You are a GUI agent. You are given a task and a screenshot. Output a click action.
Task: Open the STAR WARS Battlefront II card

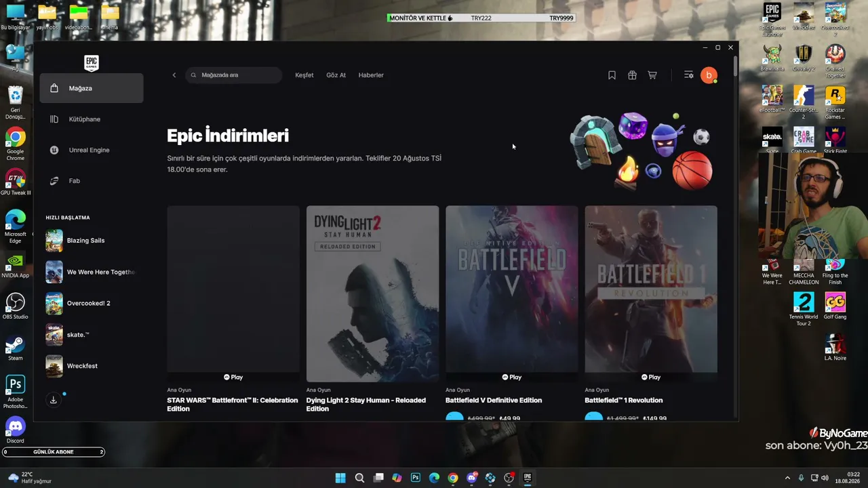pyautogui.click(x=233, y=293)
